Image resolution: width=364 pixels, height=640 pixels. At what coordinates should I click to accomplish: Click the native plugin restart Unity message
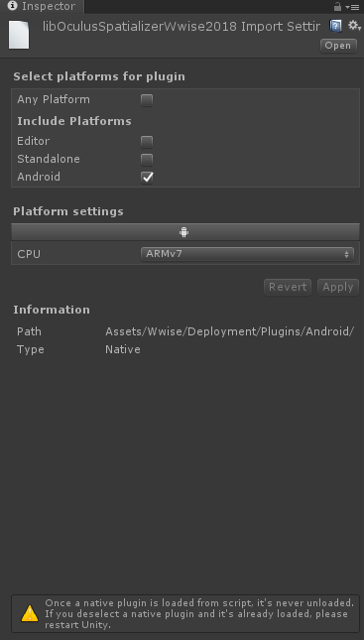point(199,614)
